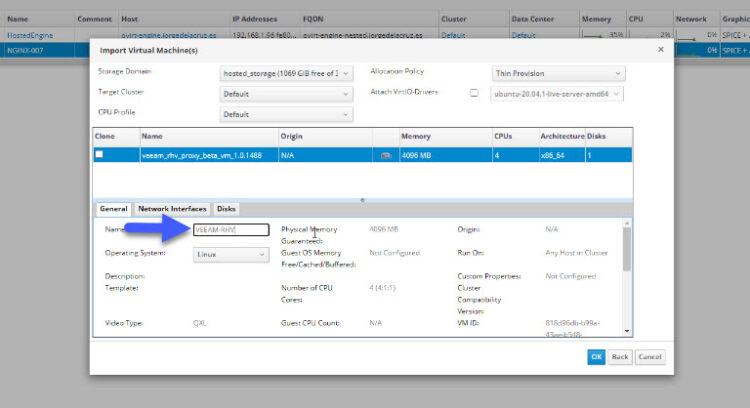
Task: Enable the Attach VirtIO-Drivers checkbox
Action: pyautogui.click(x=474, y=93)
